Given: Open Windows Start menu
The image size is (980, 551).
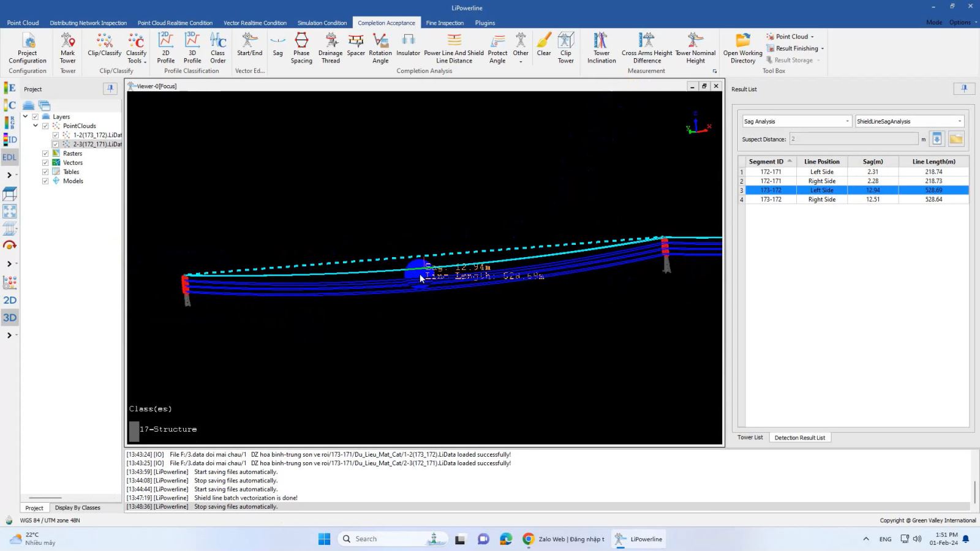Looking at the screenshot, I should pos(324,539).
